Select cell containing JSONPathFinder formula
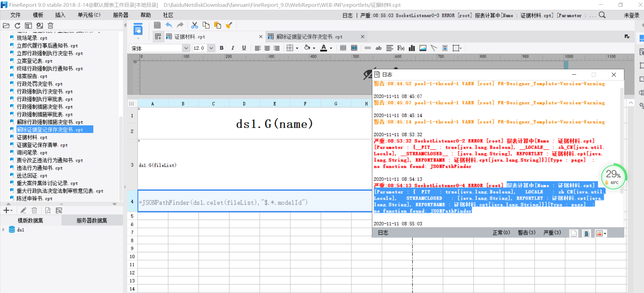Viewport: 644px width, 293px height. [x=255, y=202]
